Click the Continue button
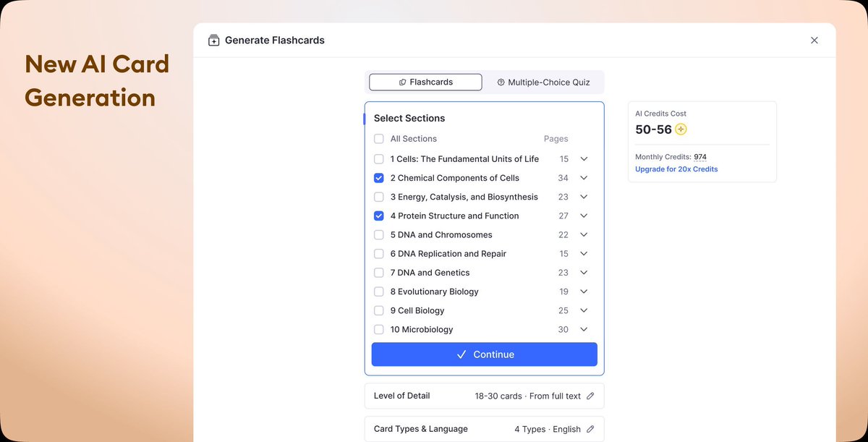Viewport: 868px width, 442px height. click(x=485, y=354)
